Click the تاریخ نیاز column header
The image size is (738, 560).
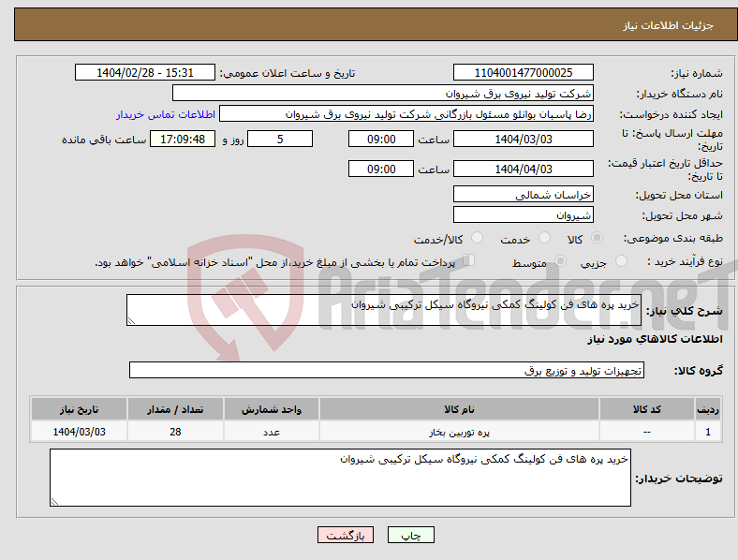(79, 409)
